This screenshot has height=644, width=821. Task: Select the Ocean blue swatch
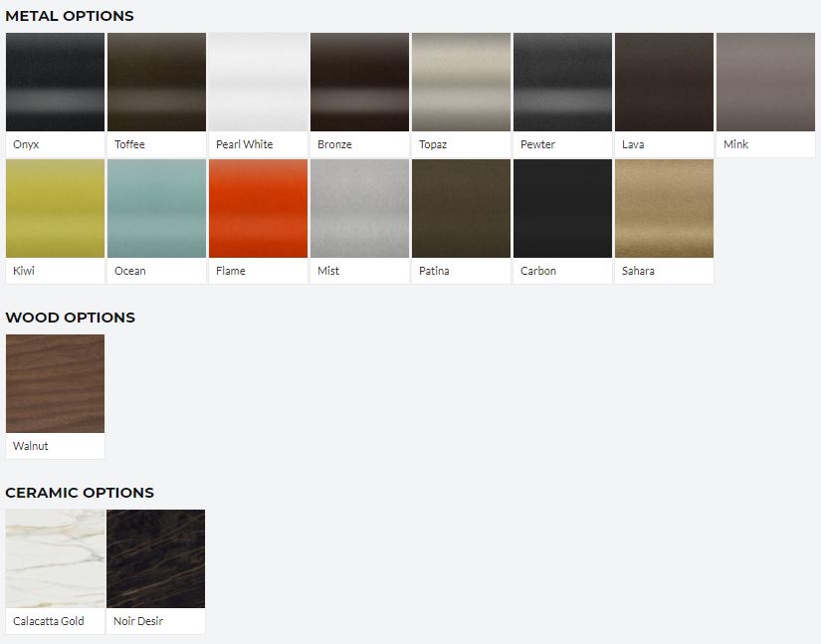(156, 208)
